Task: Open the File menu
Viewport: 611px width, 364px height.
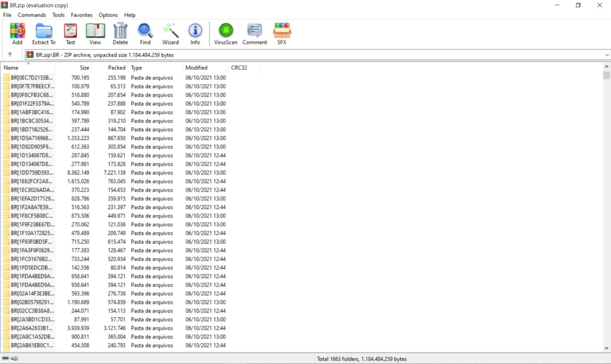Action: [x=7, y=15]
